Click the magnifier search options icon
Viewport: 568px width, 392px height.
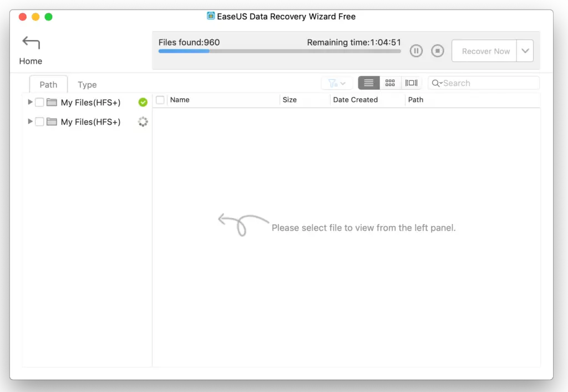tap(437, 83)
